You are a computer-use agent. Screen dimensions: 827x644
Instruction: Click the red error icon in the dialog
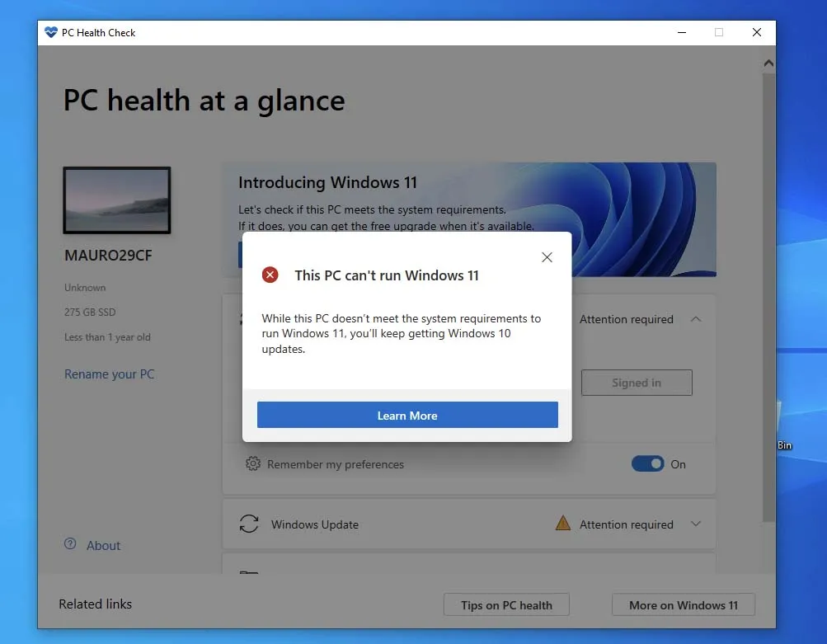[270, 275]
